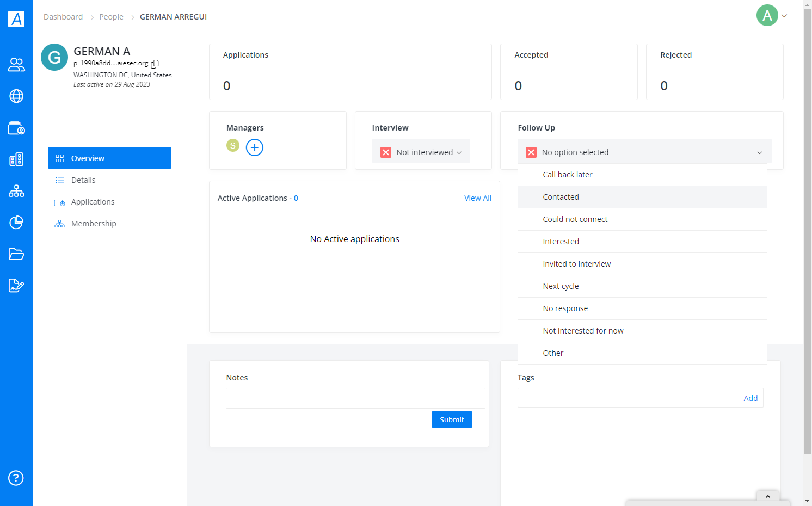Go to Dashboard breadcrumb
The image size is (812, 506).
pos(63,17)
